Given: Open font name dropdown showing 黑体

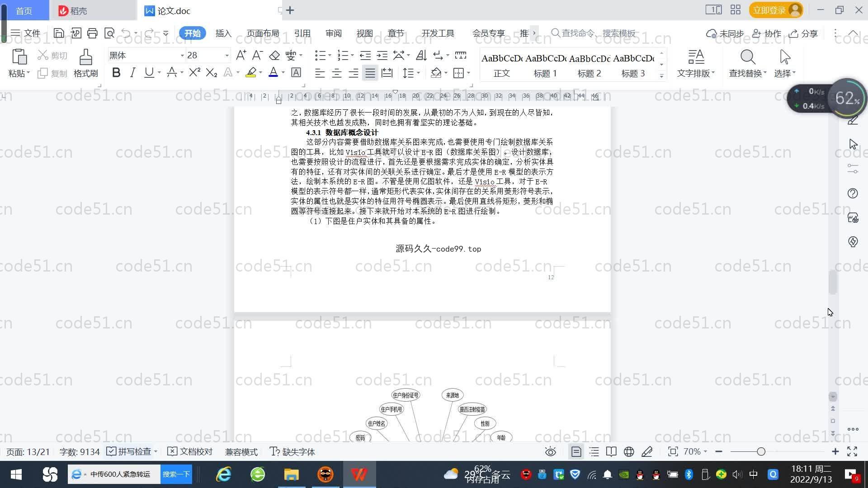Looking at the screenshot, I should click(182, 55).
